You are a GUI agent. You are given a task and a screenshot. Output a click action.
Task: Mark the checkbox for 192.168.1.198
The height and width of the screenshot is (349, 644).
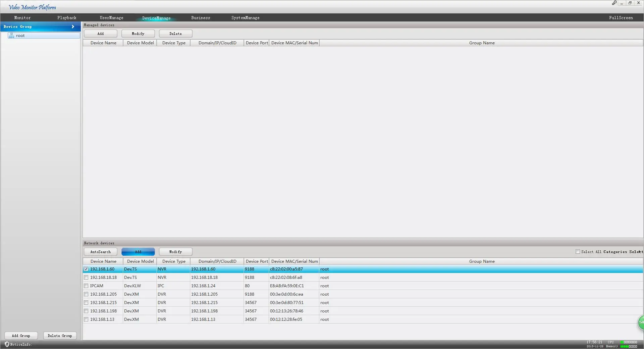(86, 311)
